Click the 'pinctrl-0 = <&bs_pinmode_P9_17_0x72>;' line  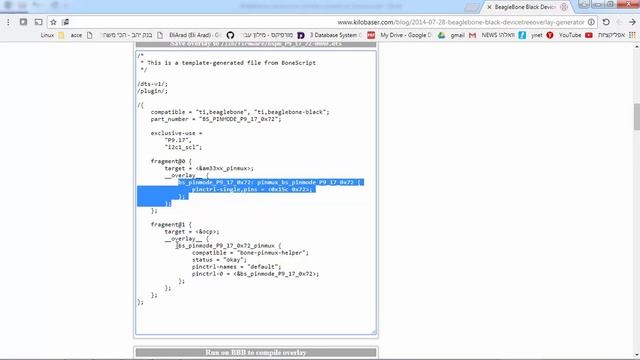click(256, 273)
